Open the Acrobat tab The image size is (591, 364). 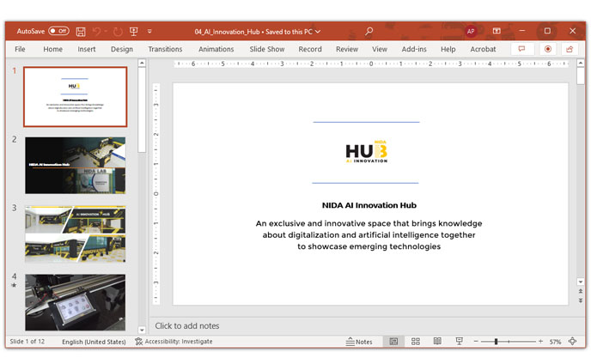483,49
